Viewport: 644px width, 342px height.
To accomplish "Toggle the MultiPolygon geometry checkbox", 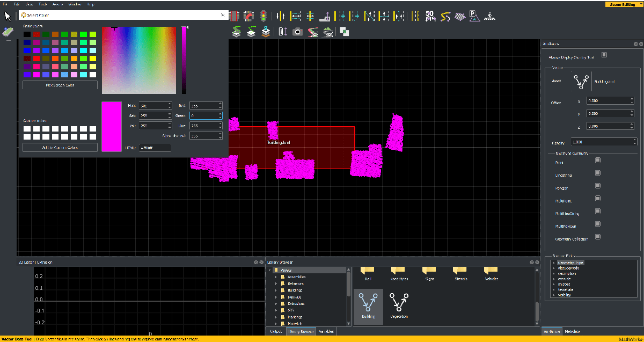I will 598,225.
